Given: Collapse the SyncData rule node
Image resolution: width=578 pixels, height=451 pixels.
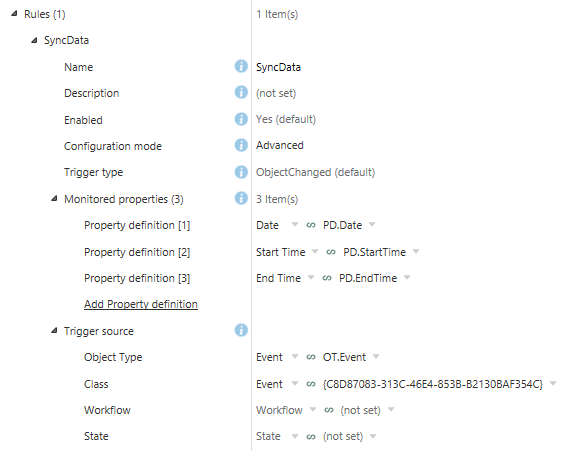Looking at the screenshot, I should (x=34, y=40).
